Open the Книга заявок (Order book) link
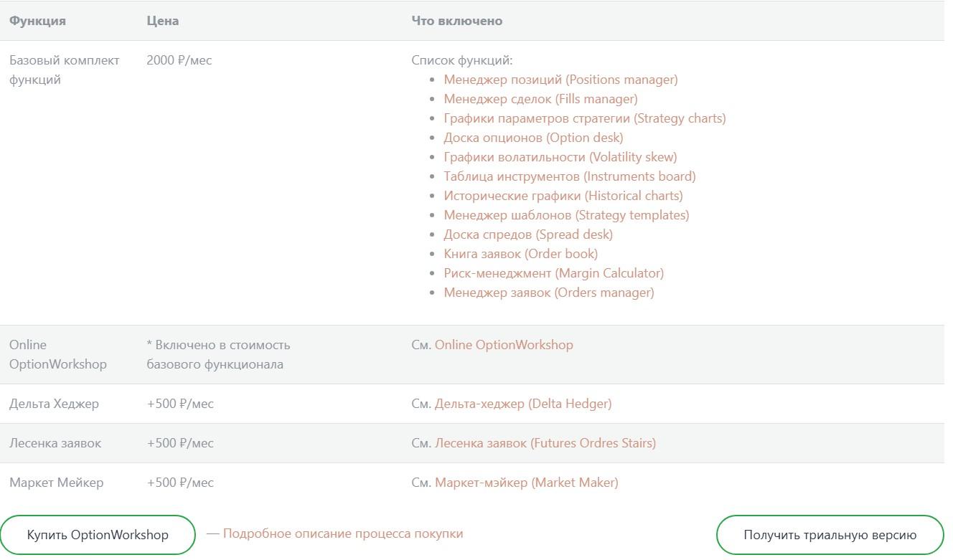 coord(520,254)
